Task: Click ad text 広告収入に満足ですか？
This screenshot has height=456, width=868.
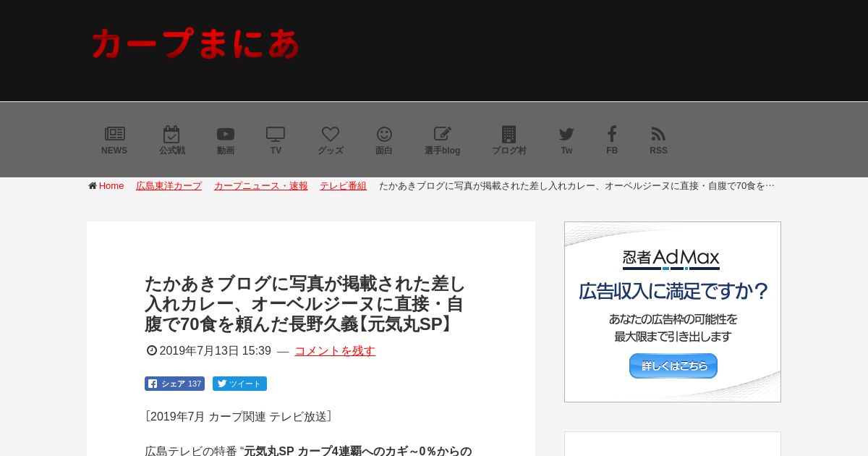Action: [x=673, y=291]
